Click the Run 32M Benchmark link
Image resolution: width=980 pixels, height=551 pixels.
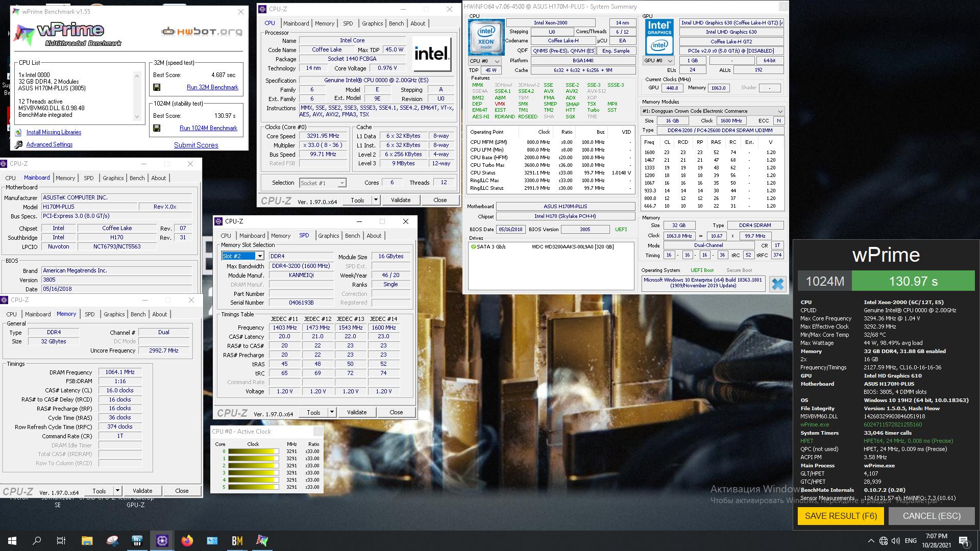[212, 87]
